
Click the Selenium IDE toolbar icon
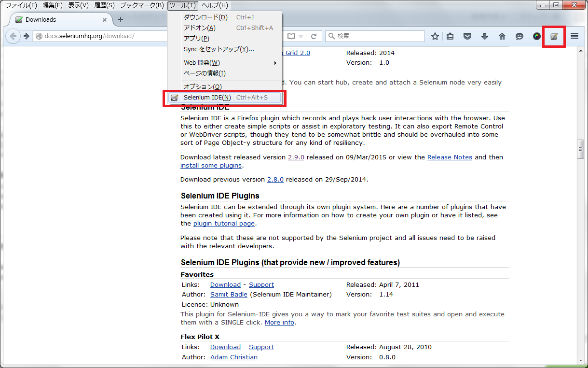click(x=554, y=36)
